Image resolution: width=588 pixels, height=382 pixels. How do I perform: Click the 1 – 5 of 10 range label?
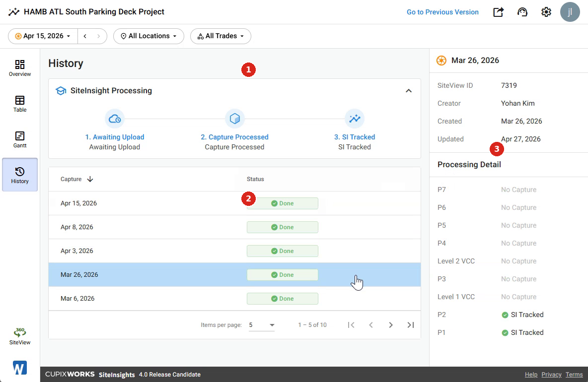click(312, 325)
